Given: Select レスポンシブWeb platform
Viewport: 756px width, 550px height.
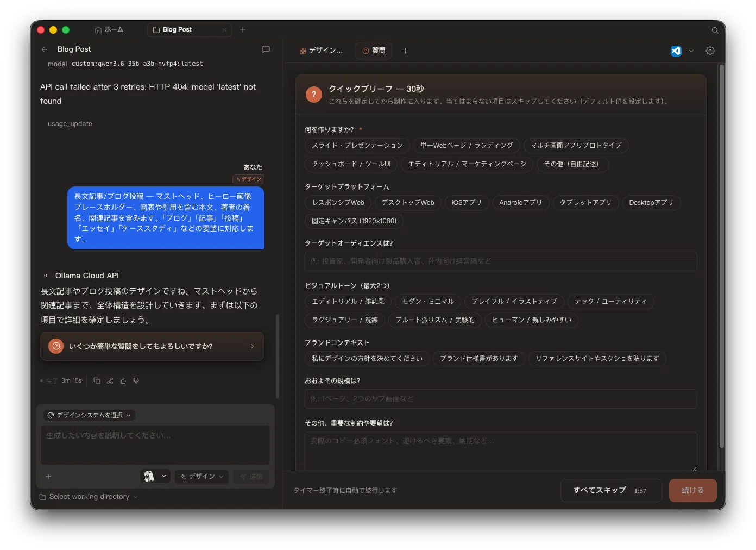Looking at the screenshot, I should tap(338, 203).
